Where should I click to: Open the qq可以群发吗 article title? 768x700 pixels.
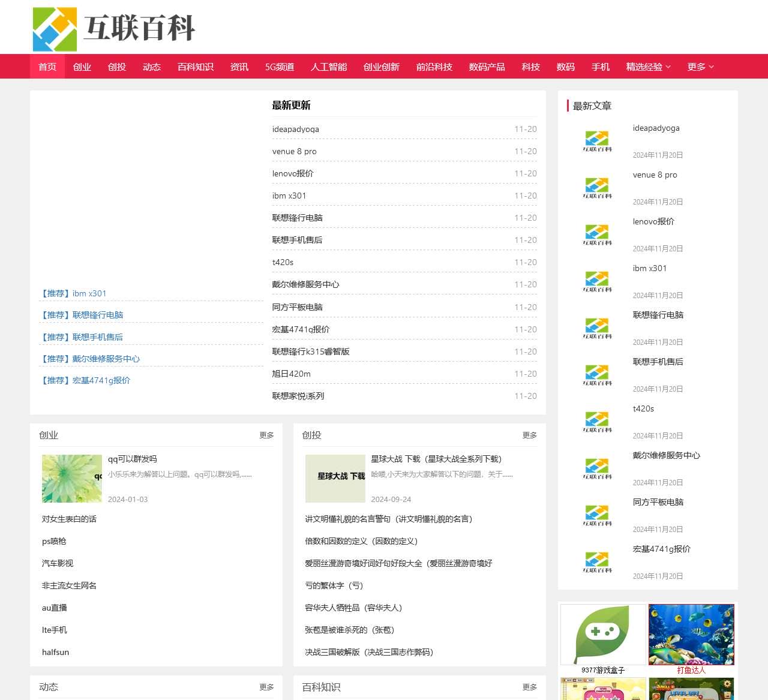133,459
